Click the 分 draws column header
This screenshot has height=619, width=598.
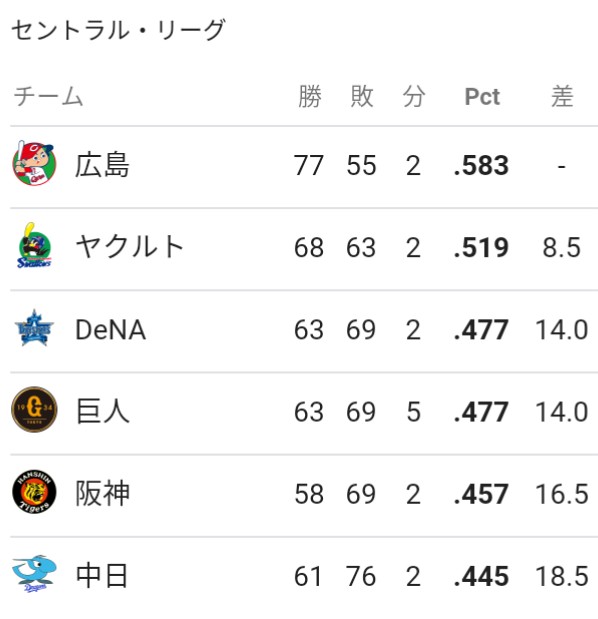point(414,96)
